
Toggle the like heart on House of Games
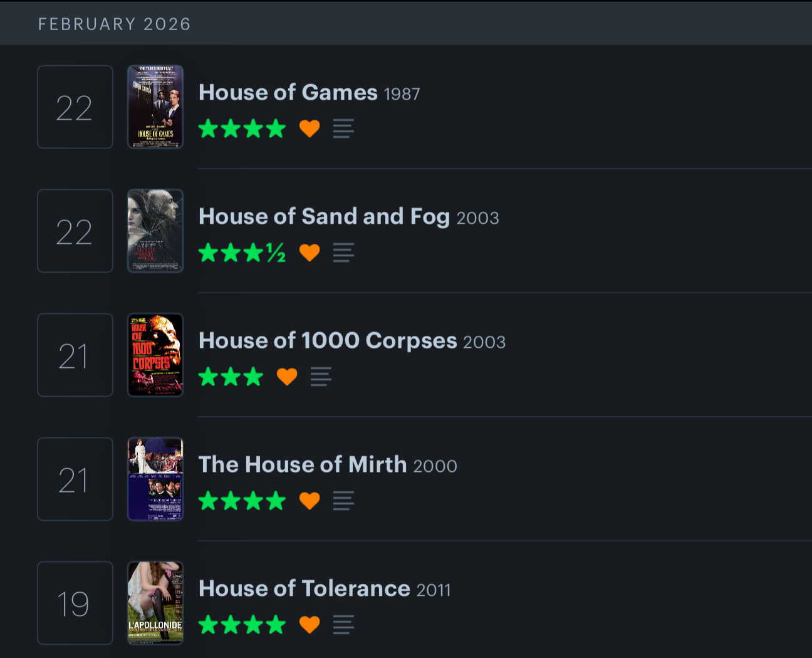click(x=310, y=128)
